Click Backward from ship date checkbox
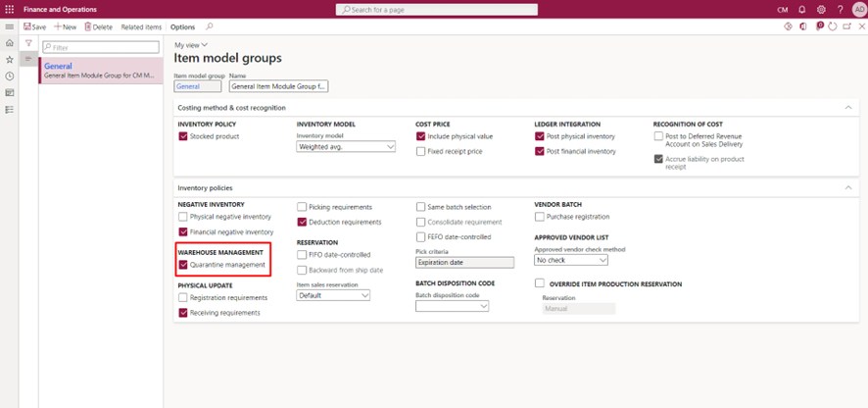The height and width of the screenshot is (408, 868). 302,270
